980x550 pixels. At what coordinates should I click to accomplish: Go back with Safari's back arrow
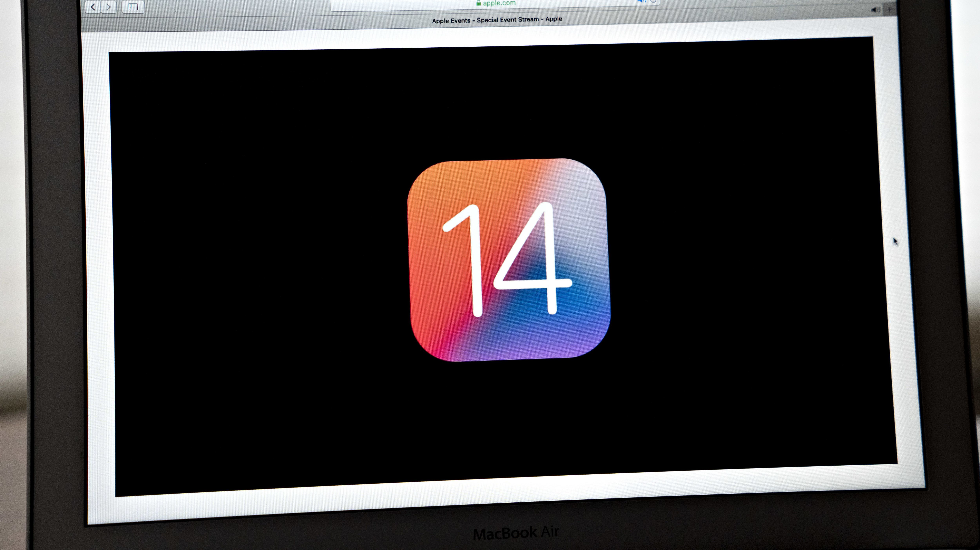coord(93,7)
